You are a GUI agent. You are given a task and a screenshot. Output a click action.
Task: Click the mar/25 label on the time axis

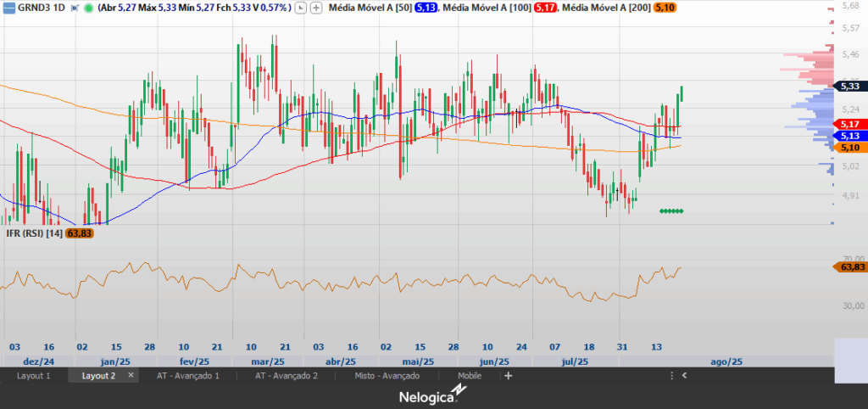[269, 361]
